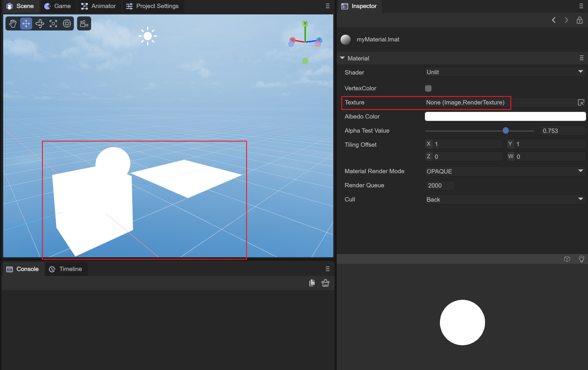The image size is (588, 370).
Task: Select the move transform tool
Action: [26, 24]
